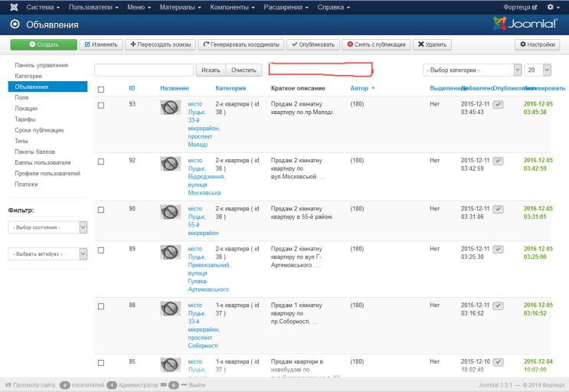This screenshot has height=392, width=569.
Task: Click Генерировать координаты refresh button
Action: pyautogui.click(x=241, y=44)
